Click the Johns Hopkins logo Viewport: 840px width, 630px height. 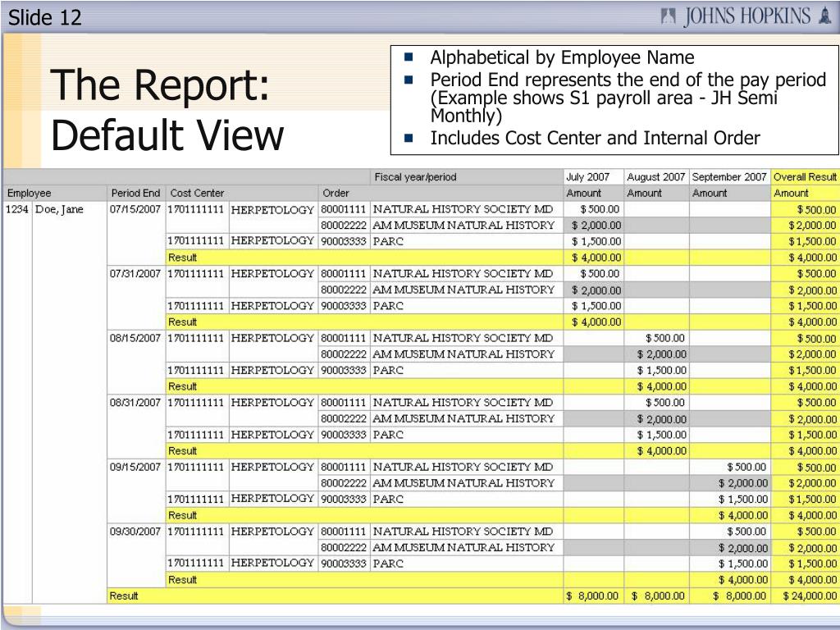[746, 16]
